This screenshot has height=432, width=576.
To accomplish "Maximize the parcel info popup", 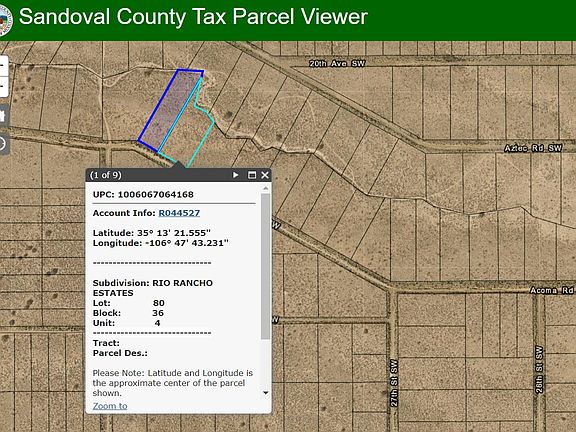I will click(252, 175).
